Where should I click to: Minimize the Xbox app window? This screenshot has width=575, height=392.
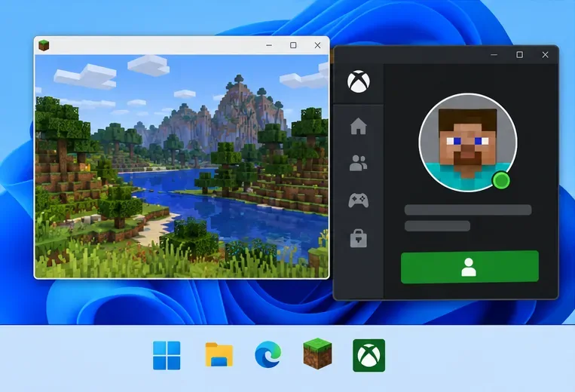point(494,54)
